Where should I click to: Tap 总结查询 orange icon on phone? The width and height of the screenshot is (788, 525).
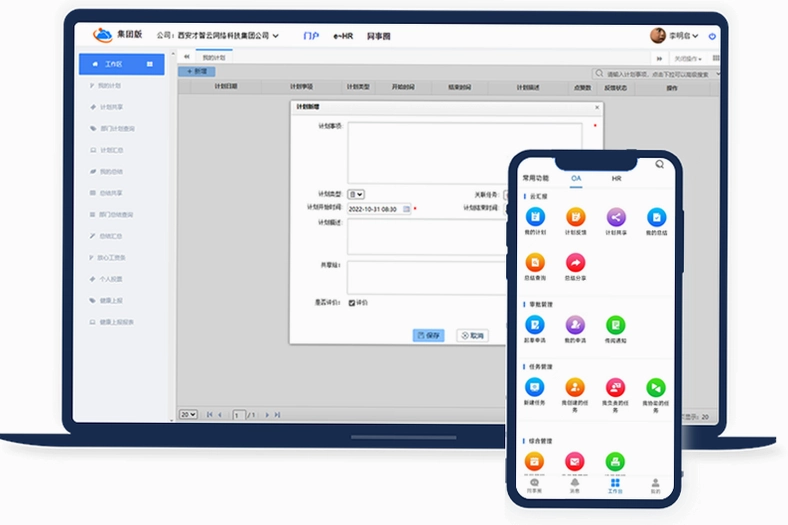coord(535,262)
